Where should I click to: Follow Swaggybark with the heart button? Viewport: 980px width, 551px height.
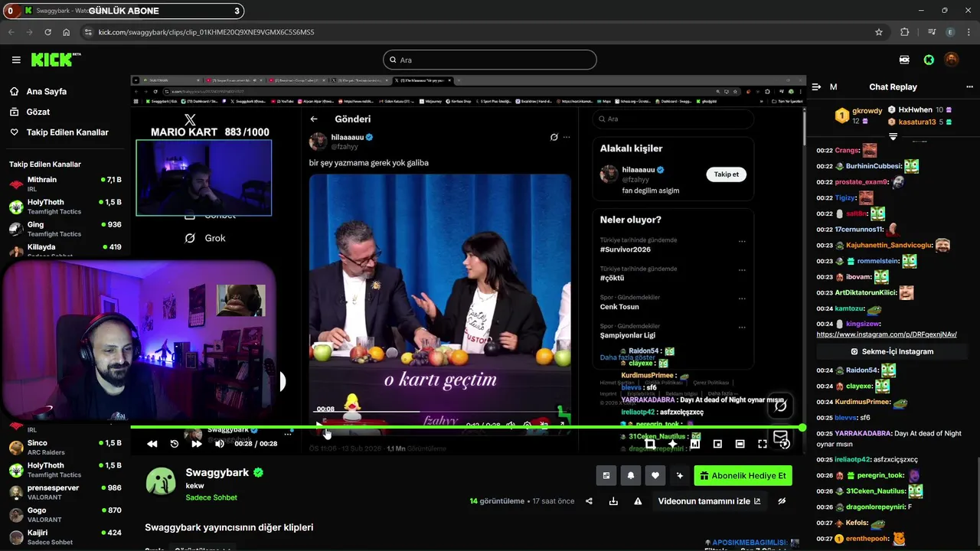pyautogui.click(x=655, y=475)
